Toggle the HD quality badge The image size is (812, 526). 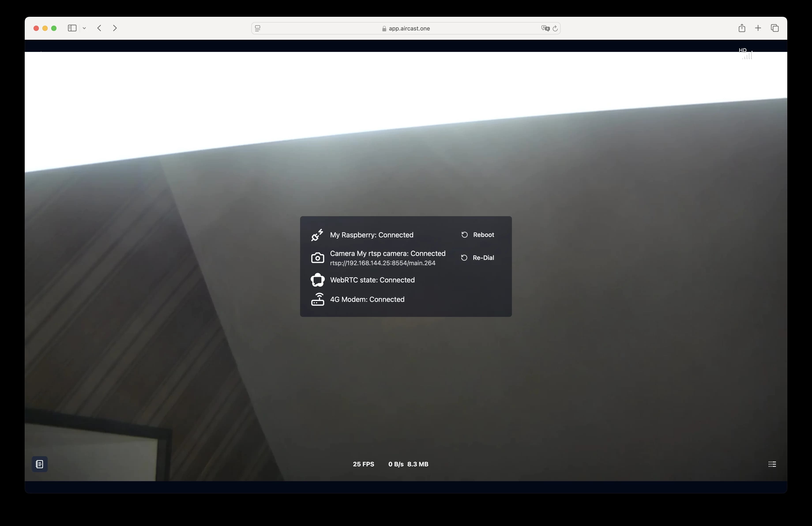742,50
